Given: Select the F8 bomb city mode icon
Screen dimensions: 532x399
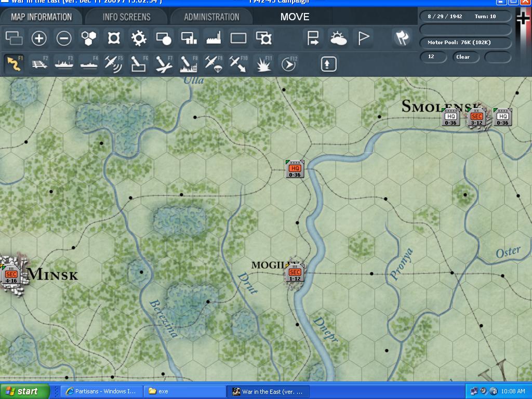Looking at the screenshot, I should coord(189,64).
